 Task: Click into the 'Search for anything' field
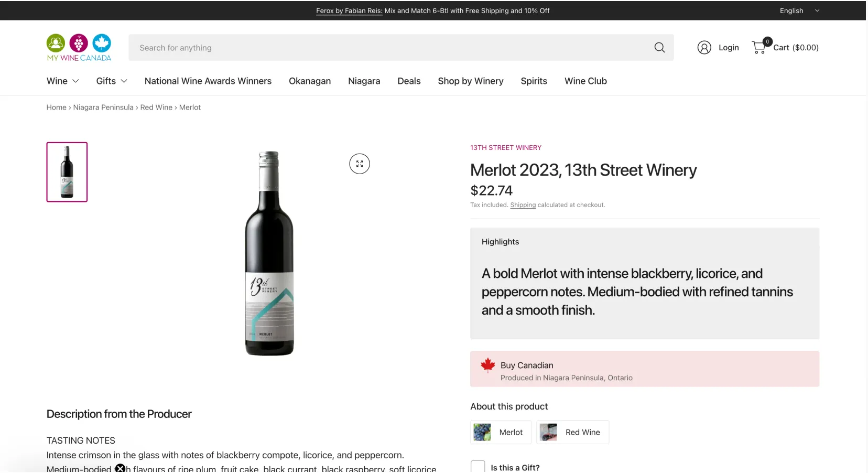click(388, 48)
